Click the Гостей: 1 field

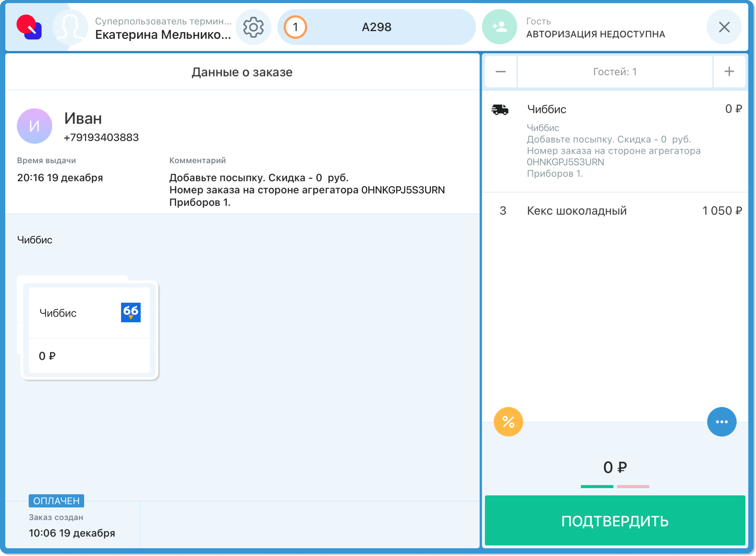(614, 72)
